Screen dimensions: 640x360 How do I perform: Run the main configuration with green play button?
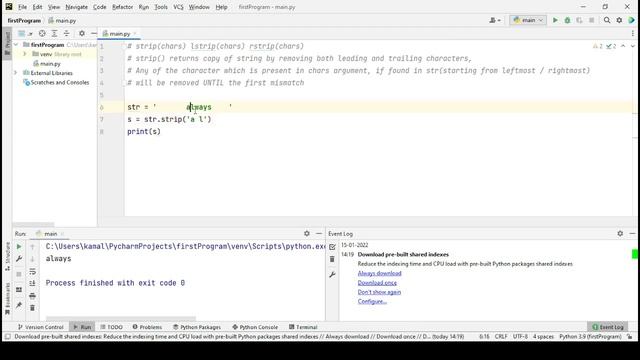pyautogui.click(x=555, y=20)
